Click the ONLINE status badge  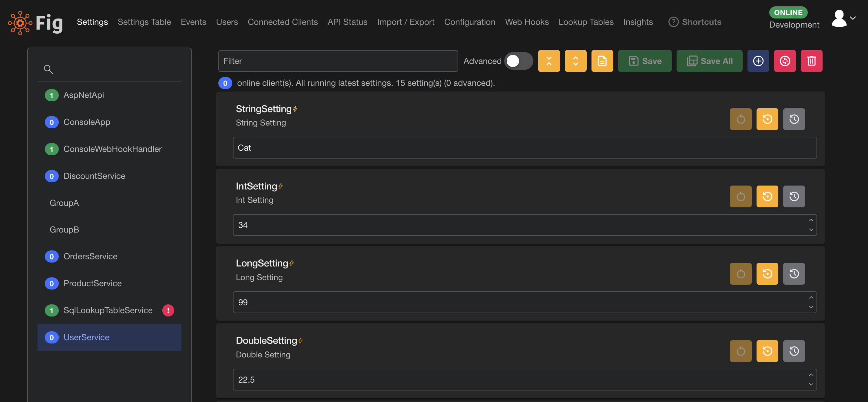click(788, 12)
